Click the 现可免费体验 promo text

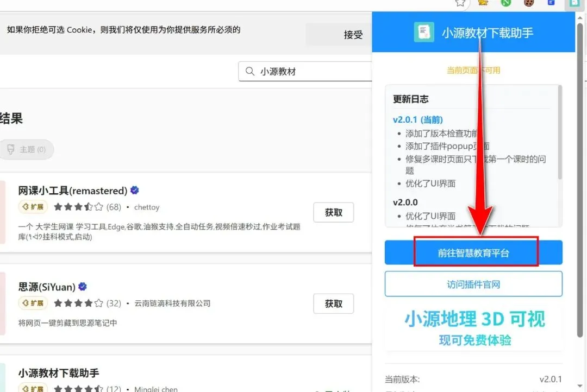[475, 340]
